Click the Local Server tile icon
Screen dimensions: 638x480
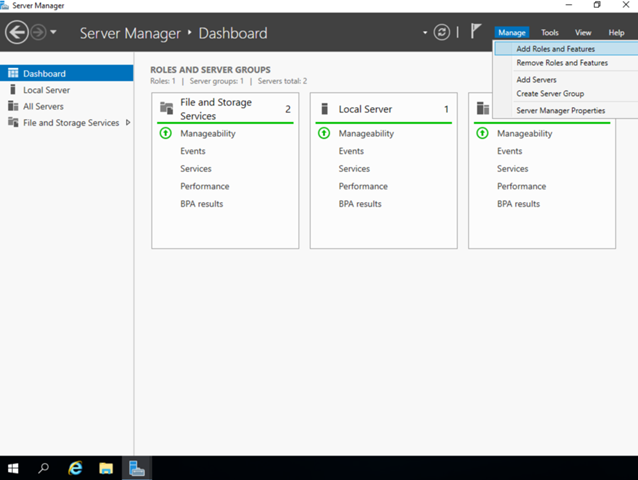tap(324, 109)
